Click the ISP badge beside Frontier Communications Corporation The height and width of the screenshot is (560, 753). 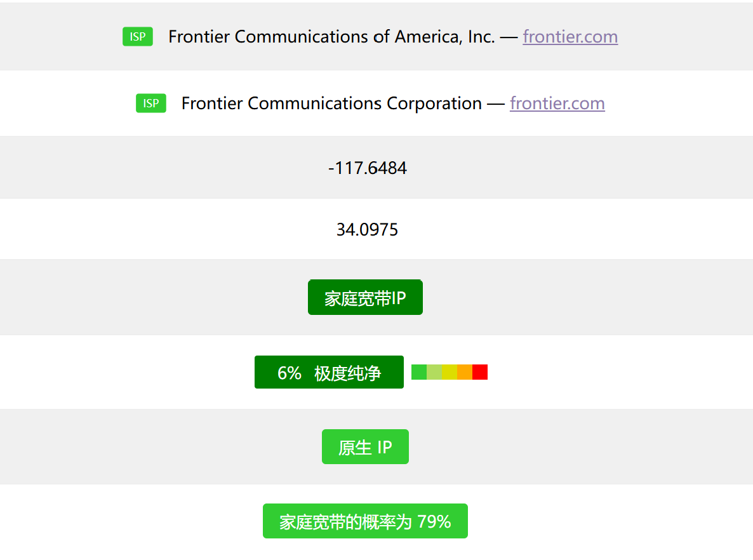pyautogui.click(x=150, y=103)
